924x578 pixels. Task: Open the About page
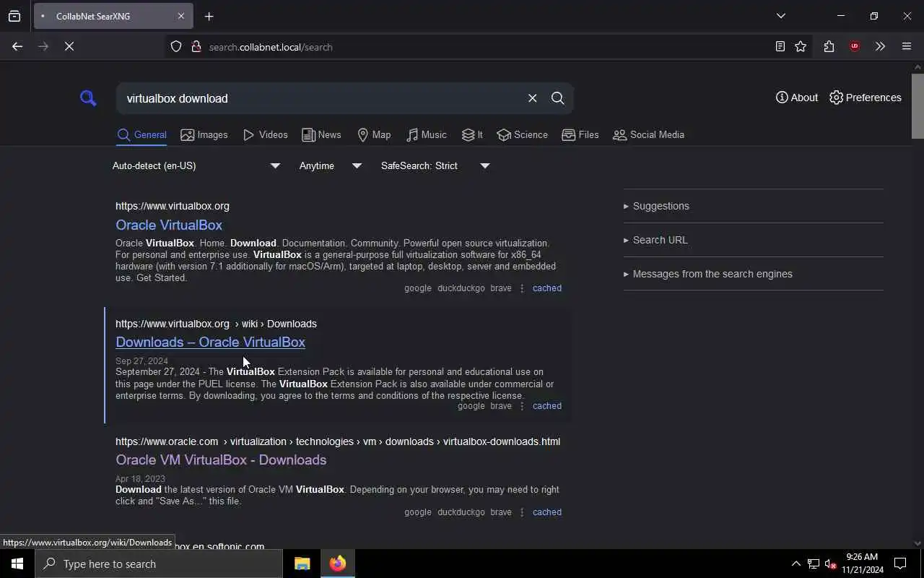tap(797, 98)
